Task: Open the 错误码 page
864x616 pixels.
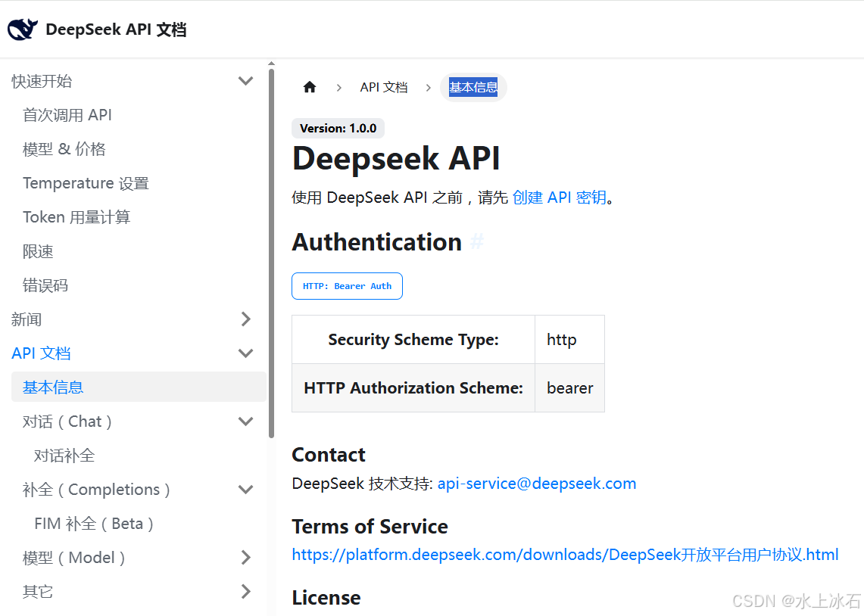Action: 45,286
